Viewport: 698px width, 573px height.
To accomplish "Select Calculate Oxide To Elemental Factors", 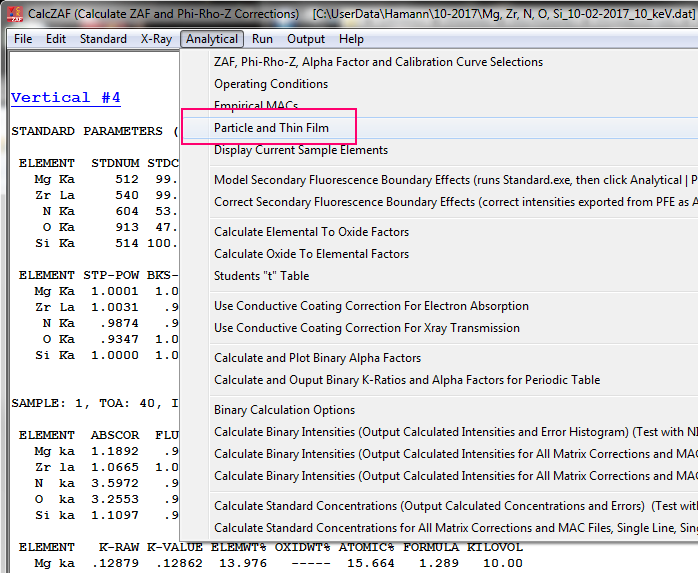I will [311, 254].
